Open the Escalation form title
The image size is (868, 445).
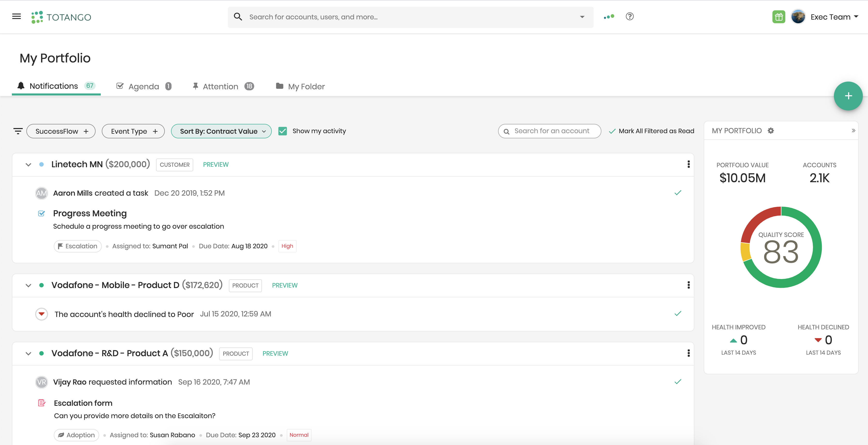click(83, 403)
